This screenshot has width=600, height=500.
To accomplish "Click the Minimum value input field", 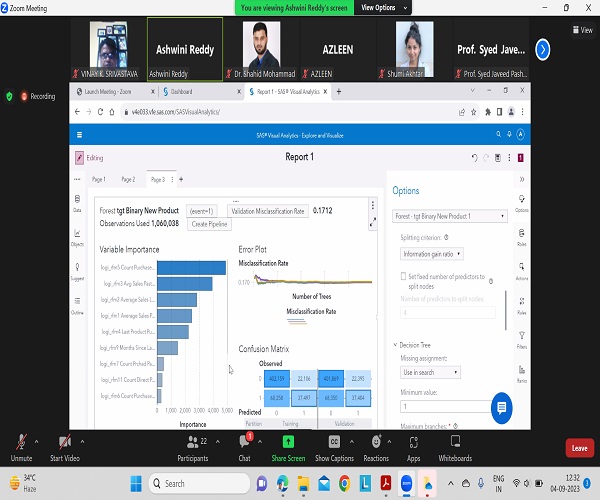I will (446, 406).
